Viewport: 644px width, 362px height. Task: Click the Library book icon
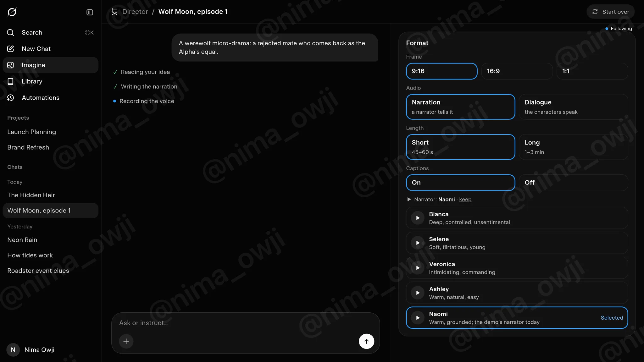pos(10,81)
